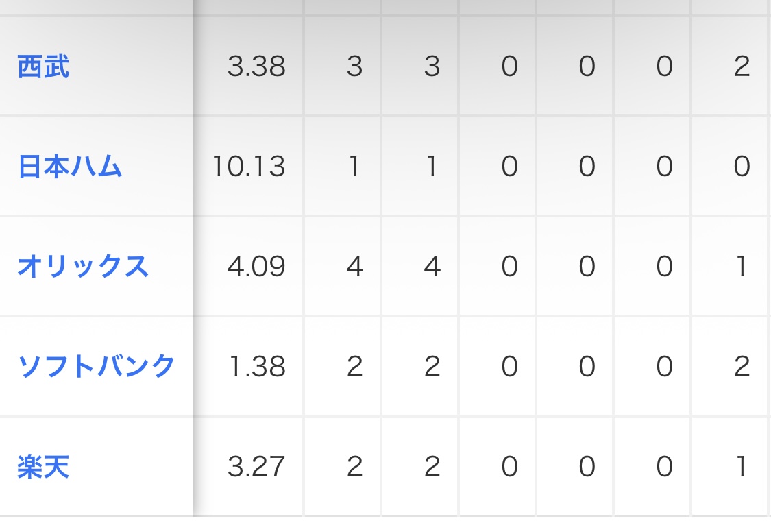Open the 西武 team link
The height and width of the screenshot is (532, 771).
pos(43,67)
